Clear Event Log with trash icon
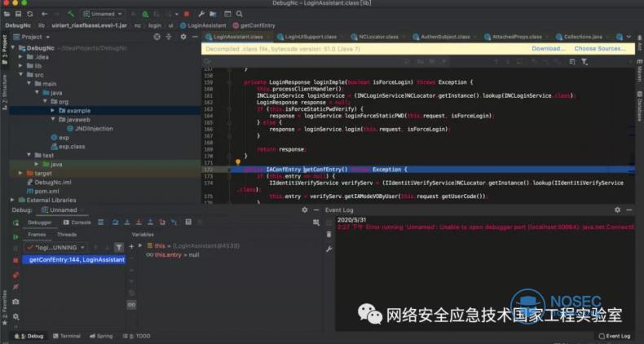This screenshot has height=344, width=644. click(x=329, y=235)
